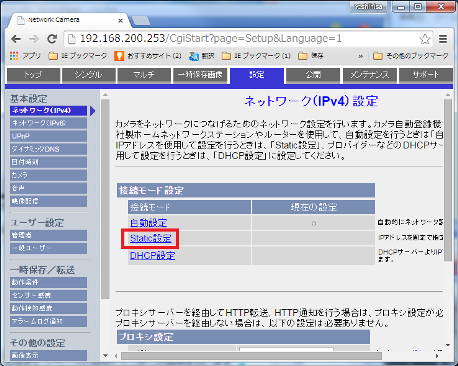Expand the hidden bookmarks chevron
Viewport: 458px width, 366px height.
[360, 56]
